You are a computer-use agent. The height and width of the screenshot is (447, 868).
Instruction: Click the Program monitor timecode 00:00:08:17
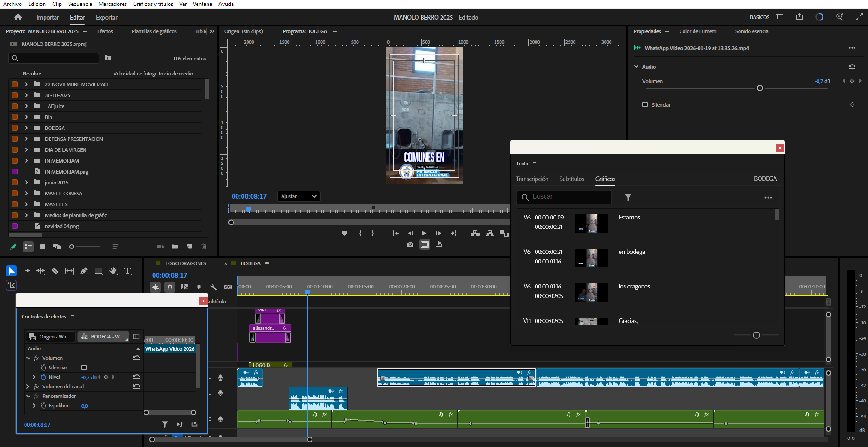pyautogui.click(x=249, y=196)
